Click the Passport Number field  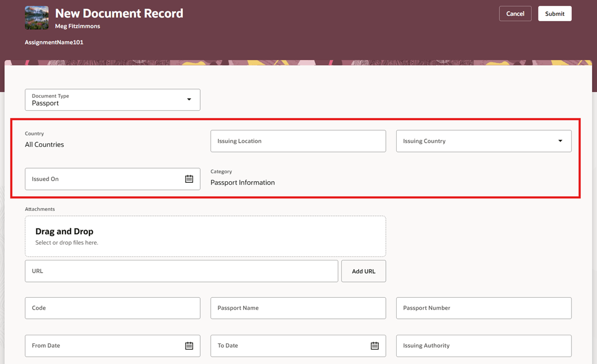484,308
